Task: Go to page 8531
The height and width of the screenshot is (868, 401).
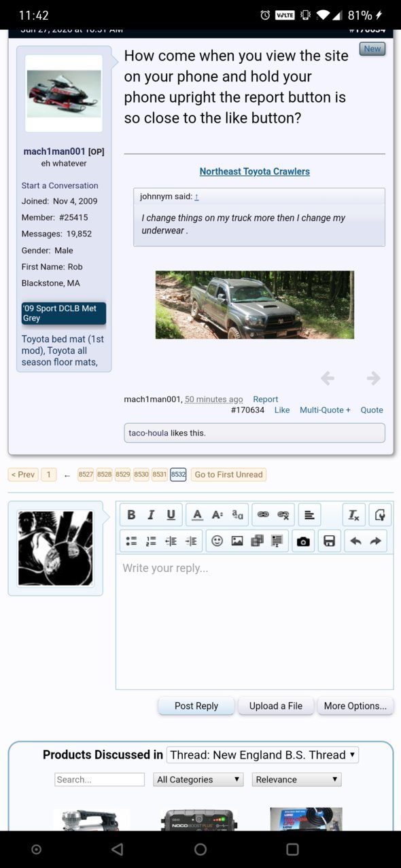Action: pos(159,475)
